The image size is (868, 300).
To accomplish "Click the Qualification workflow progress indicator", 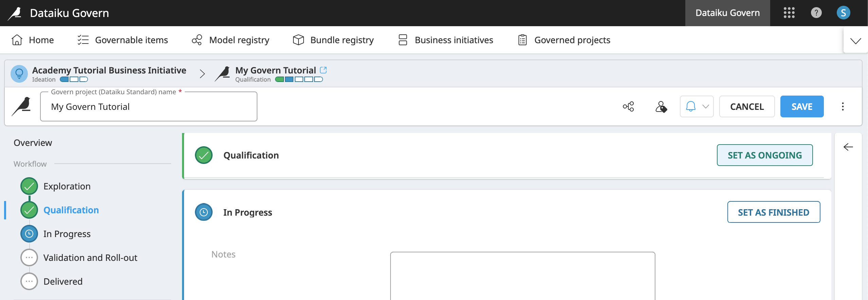I will click(299, 79).
